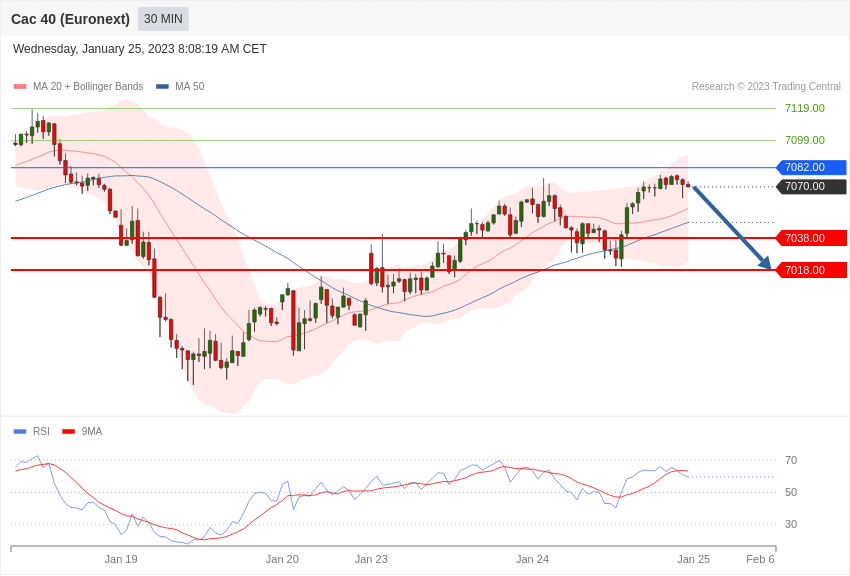
Task: Click the Jan 25 date axis label
Action: (x=693, y=559)
